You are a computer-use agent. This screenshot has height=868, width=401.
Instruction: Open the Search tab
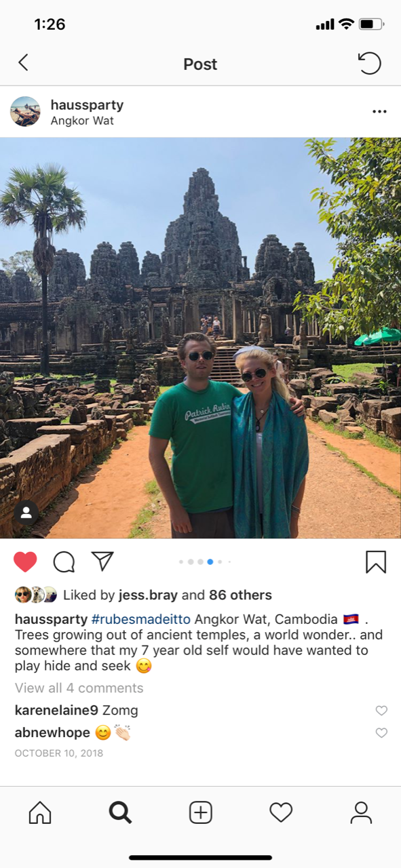[120, 812]
